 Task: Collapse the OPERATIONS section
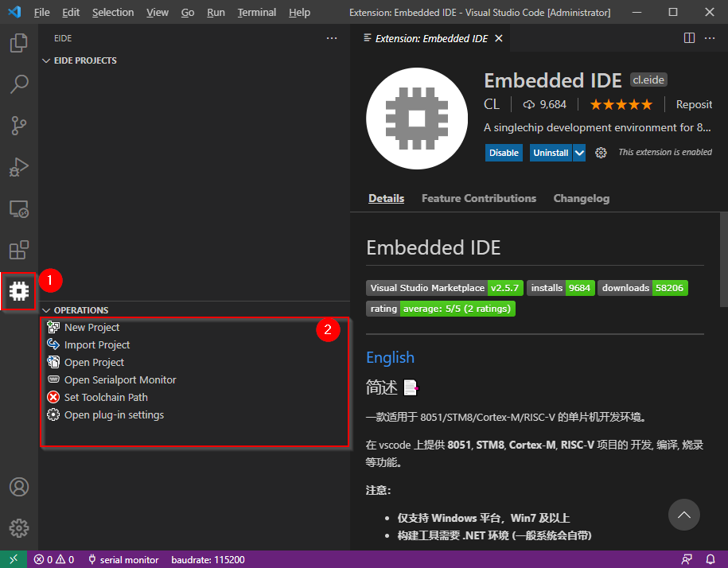click(46, 310)
